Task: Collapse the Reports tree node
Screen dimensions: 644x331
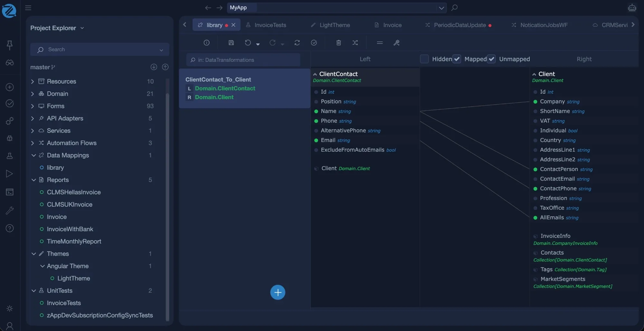Action: click(x=33, y=180)
